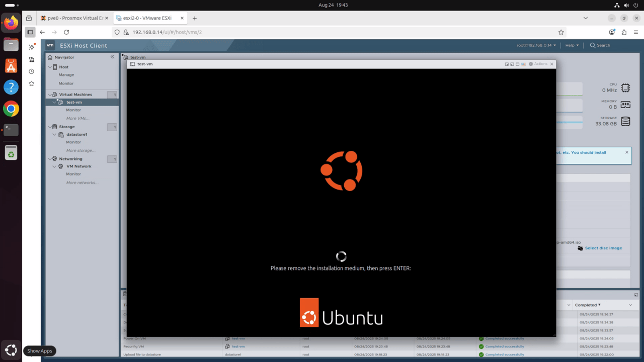Open the Firefox account icon
644x362 pixels.
(612, 32)
